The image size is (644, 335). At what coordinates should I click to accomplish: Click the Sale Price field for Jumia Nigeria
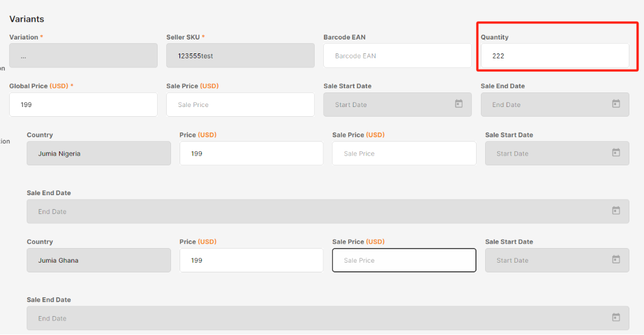point(404,154)
